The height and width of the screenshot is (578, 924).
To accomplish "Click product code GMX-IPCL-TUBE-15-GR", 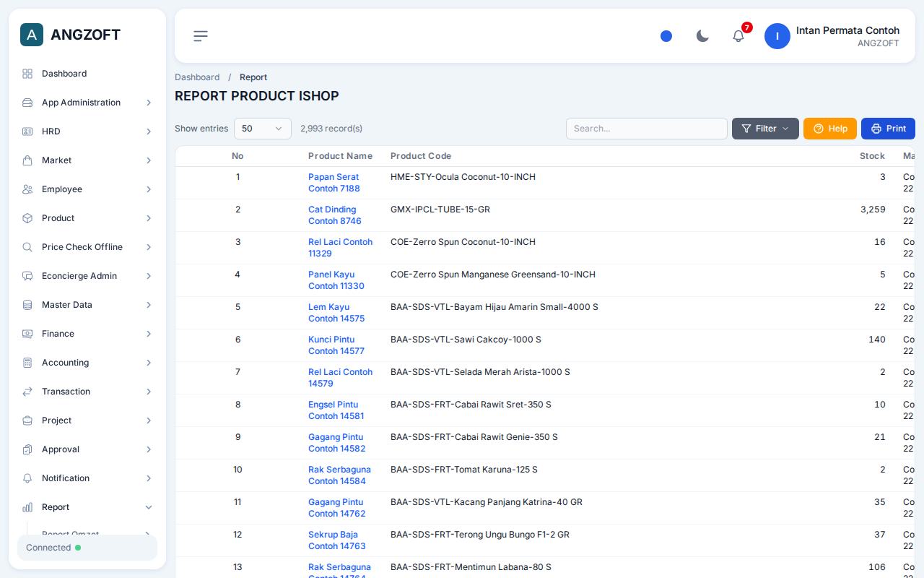I will pos(440,210).
